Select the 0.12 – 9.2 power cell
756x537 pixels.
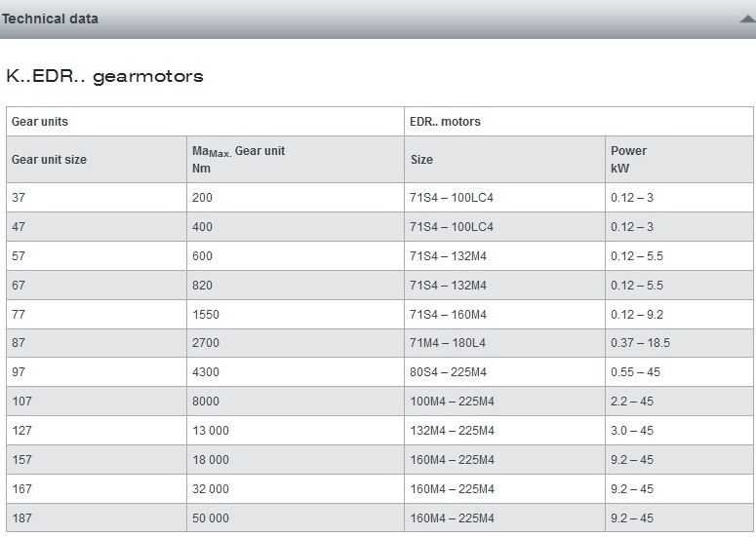pos(679,315)
